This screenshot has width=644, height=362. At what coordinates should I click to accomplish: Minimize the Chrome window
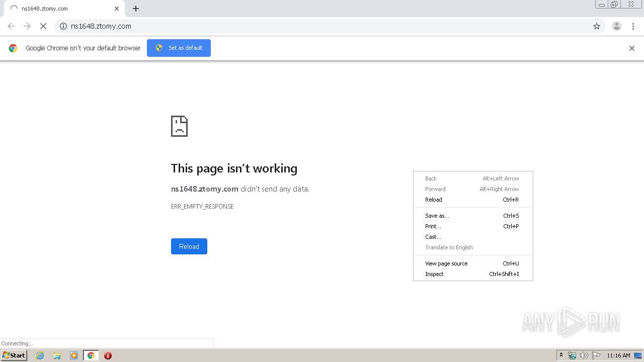click(x=602, y=5)
